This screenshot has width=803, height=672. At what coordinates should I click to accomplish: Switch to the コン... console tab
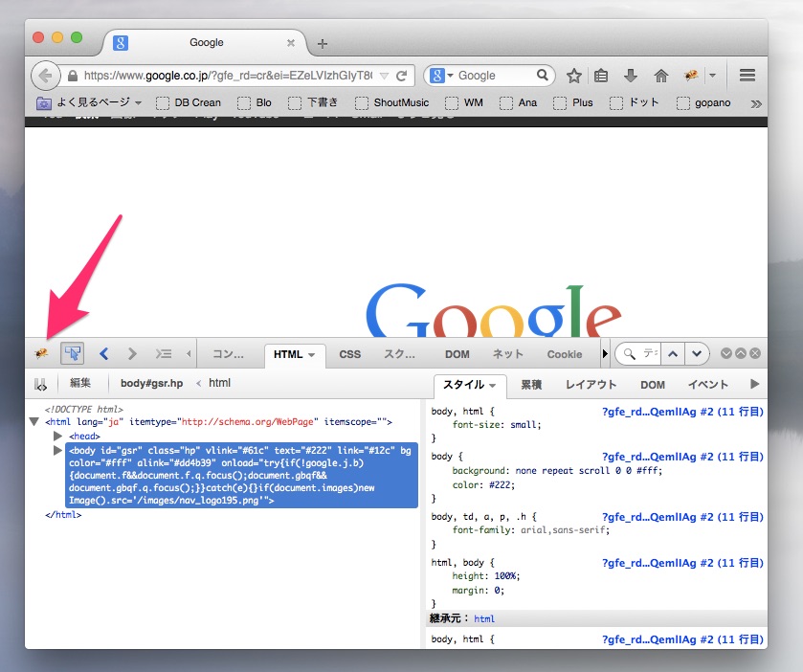pyautogui.click(x=229, y=354)
